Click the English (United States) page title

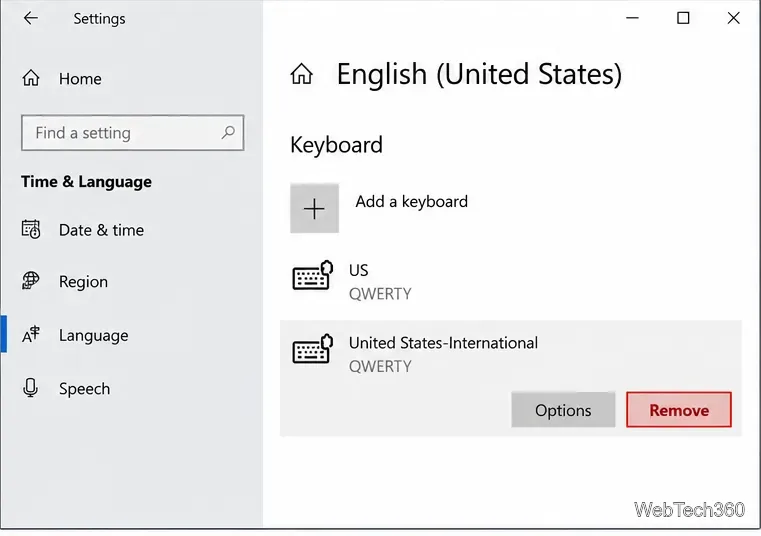coord(479,74)
